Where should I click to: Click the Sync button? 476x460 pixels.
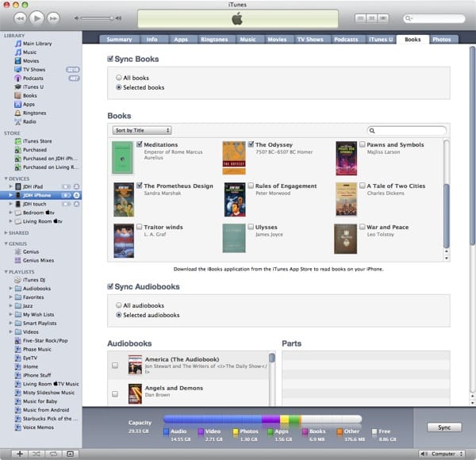tap(444, 427)
